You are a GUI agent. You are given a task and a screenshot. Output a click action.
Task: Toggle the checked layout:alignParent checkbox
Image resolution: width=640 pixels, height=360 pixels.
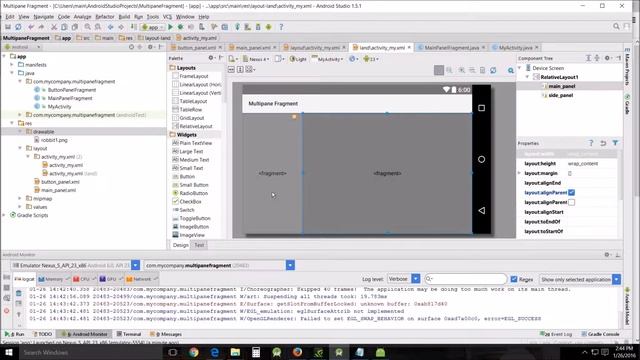point(571,193)
